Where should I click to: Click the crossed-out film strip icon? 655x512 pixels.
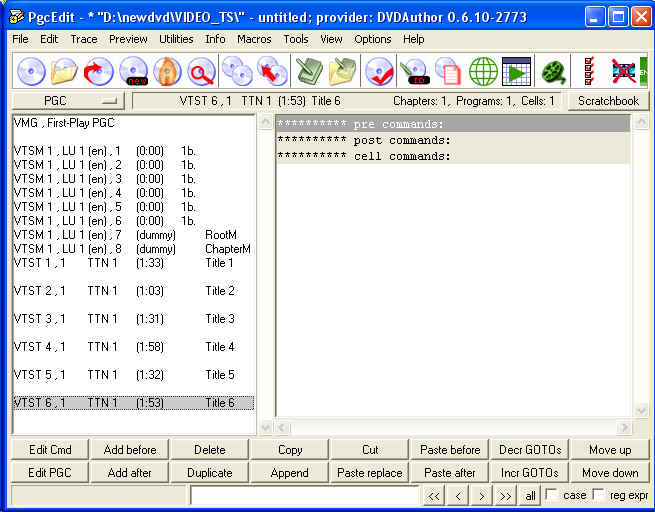[623, 71]
